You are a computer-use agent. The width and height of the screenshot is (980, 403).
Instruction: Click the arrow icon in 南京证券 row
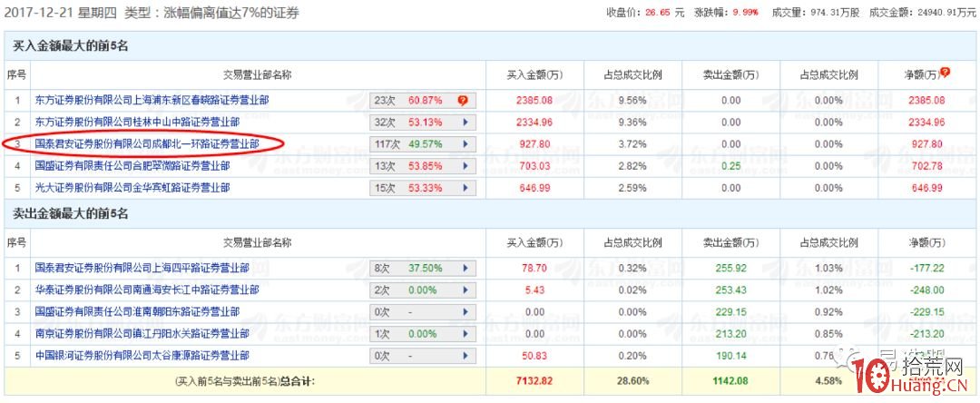click(465, 333)
